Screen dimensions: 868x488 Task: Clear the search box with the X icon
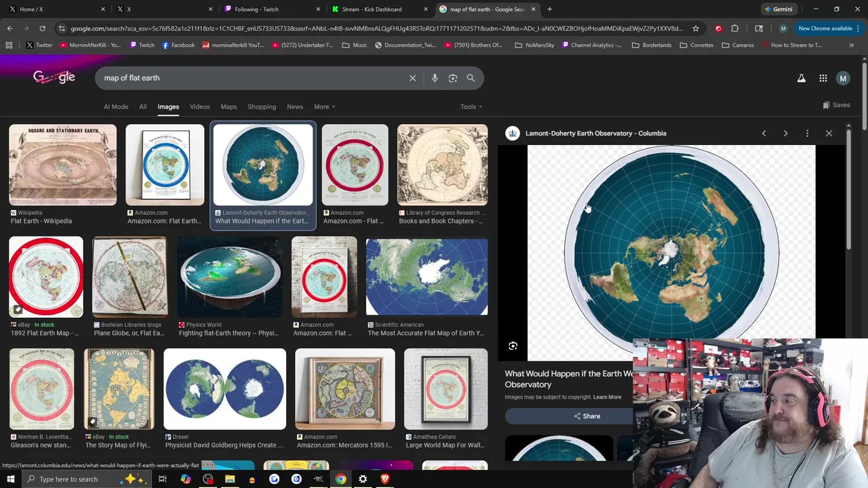pyautogui.click(x=412, y=78)
